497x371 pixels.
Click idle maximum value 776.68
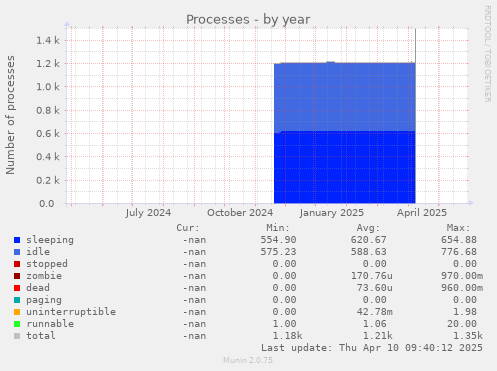[x=459, y=252]
